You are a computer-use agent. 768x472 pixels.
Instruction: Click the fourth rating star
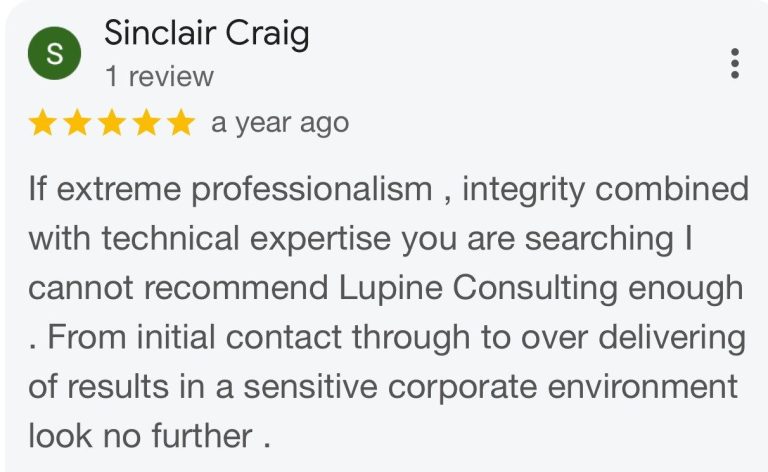point(148,123)
